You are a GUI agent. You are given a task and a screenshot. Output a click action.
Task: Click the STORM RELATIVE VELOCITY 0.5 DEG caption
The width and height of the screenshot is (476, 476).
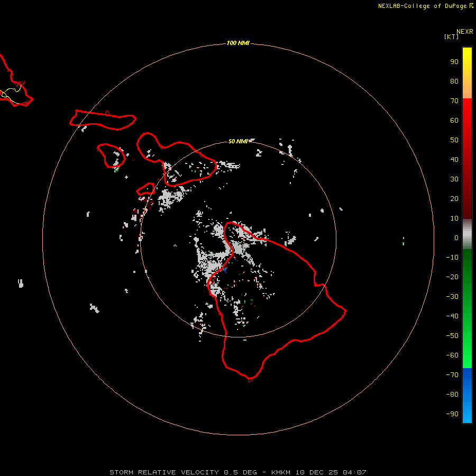(x=184, y=472)
